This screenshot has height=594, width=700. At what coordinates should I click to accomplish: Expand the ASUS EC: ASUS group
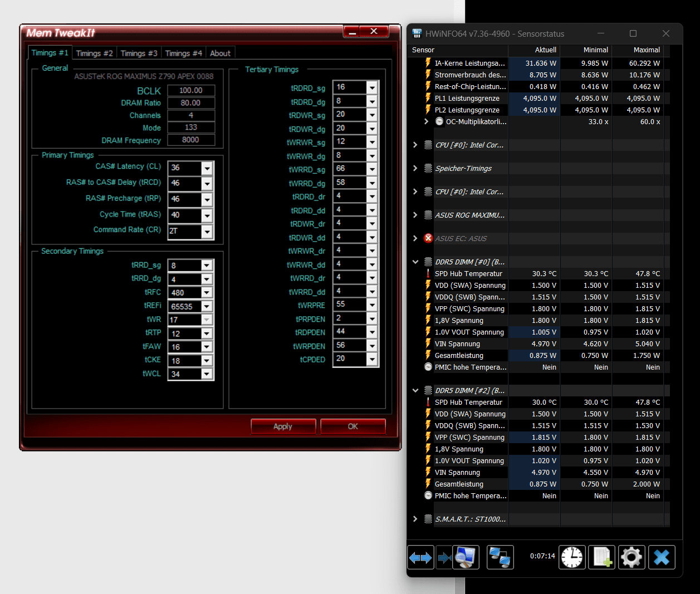coord(415,238)
